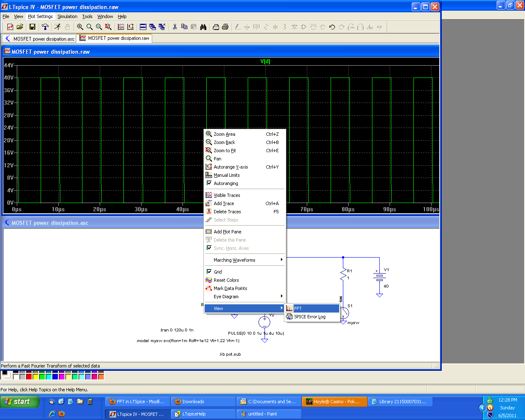525x420 pixels.
Task: Click the Zoom In magnifier toolbar icon
Action: 80,27
